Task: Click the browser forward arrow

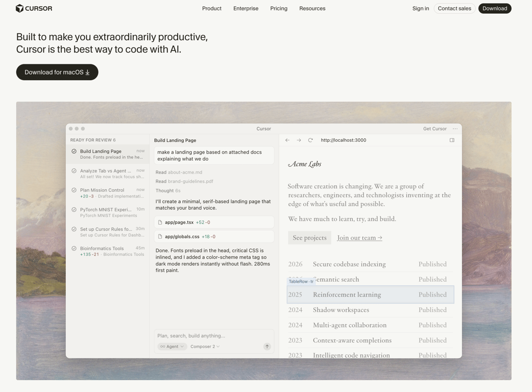Action: pos(299,139)
